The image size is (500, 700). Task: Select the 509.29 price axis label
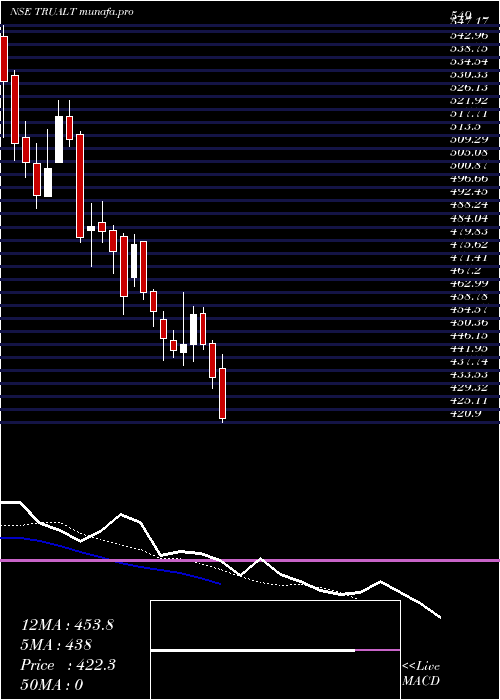[469, 140]
